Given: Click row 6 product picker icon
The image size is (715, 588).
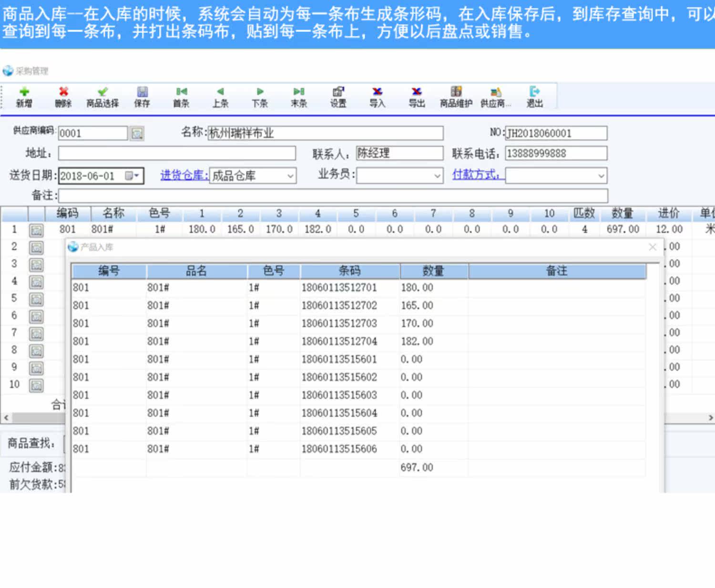Looking at the screenshot, I should 36,316.
